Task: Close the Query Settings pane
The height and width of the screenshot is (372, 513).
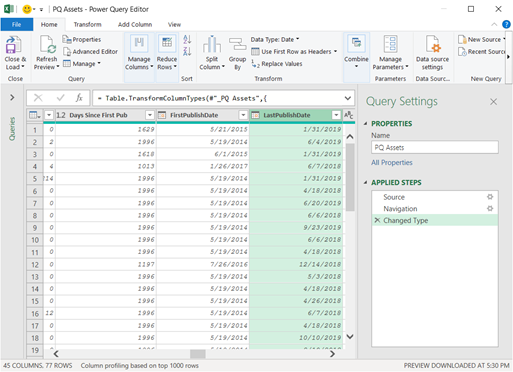Action: coord(493,102)
